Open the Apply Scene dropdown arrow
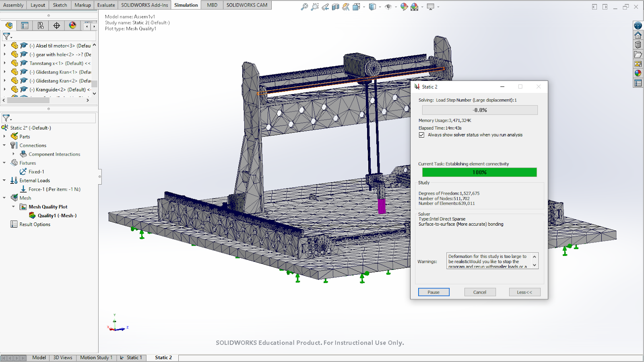This screenshot has width=644, height=362. 422,7
